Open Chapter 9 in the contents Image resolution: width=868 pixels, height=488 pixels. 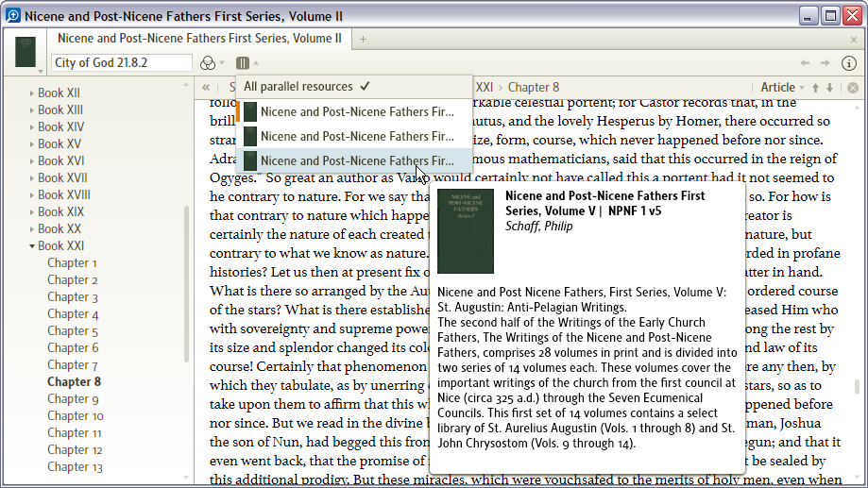tap(73, 399)
